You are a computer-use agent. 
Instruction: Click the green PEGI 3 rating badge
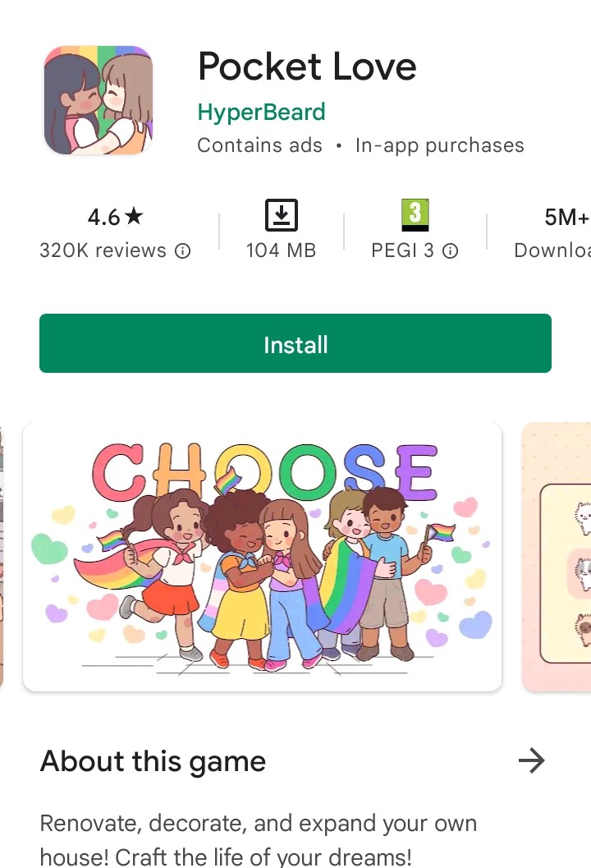[415, 215]
